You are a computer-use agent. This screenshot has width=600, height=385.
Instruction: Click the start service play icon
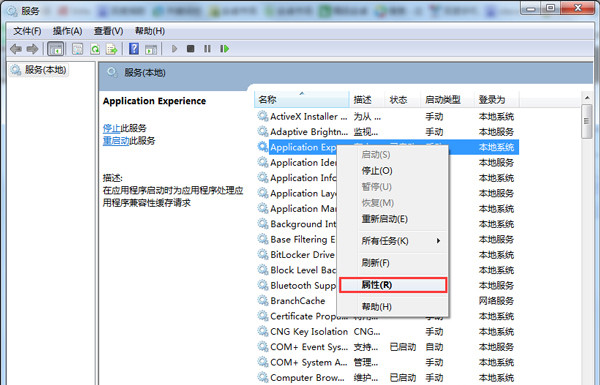coord(174,49)
